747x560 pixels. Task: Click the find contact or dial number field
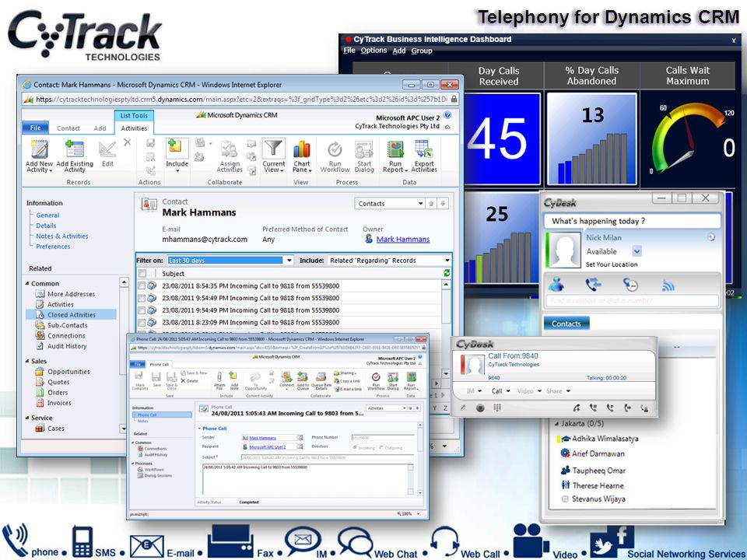point(632,300)
